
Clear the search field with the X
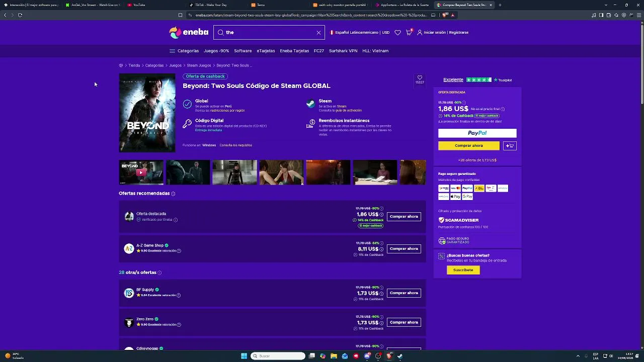point(318,32)
